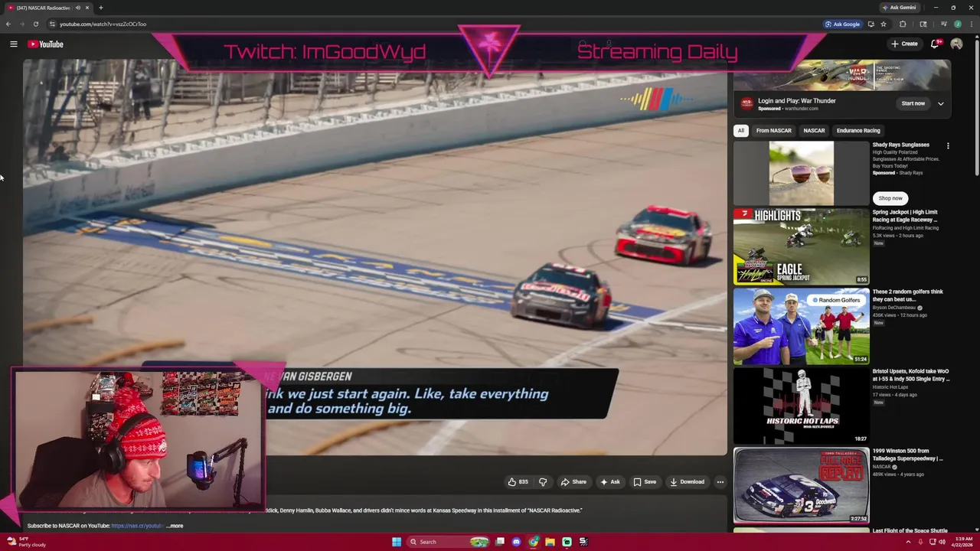980x551 pixels.
Task: Open Eagle Spring Jackpot highlights thumbnail
Action: tap(801, 246)
